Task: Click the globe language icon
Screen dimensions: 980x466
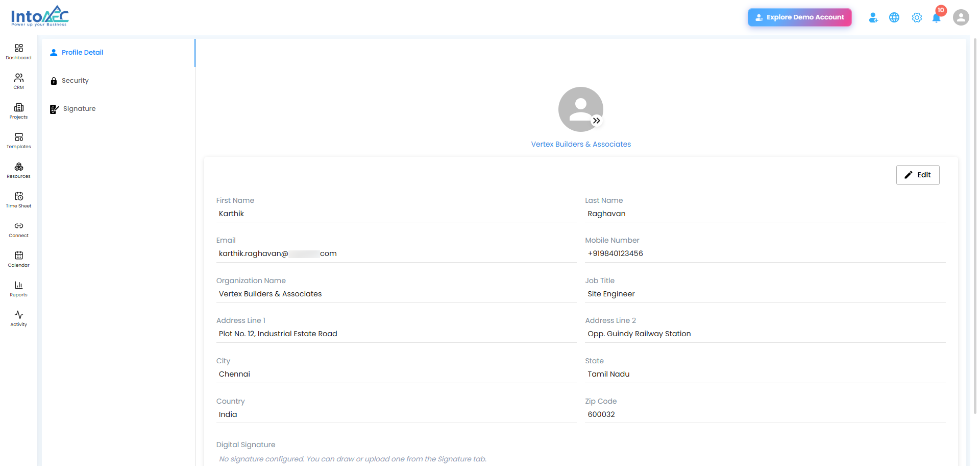Action: coord(894,17)
